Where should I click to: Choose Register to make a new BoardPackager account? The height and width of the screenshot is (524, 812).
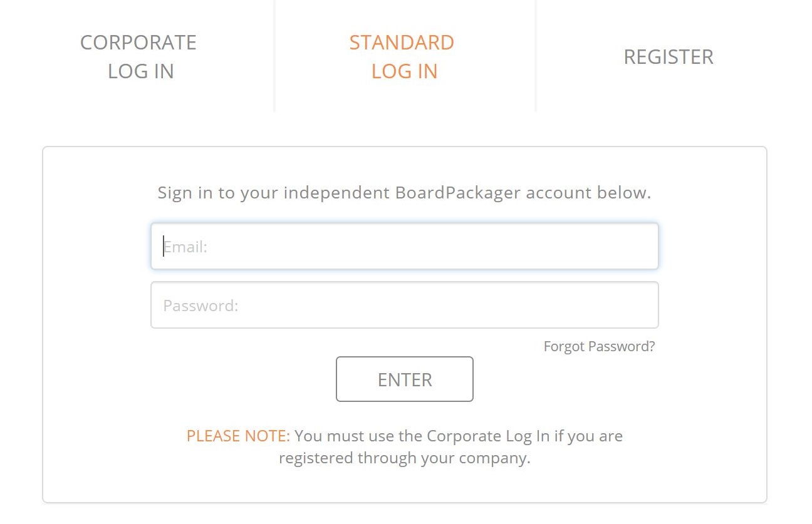point(669,56)
